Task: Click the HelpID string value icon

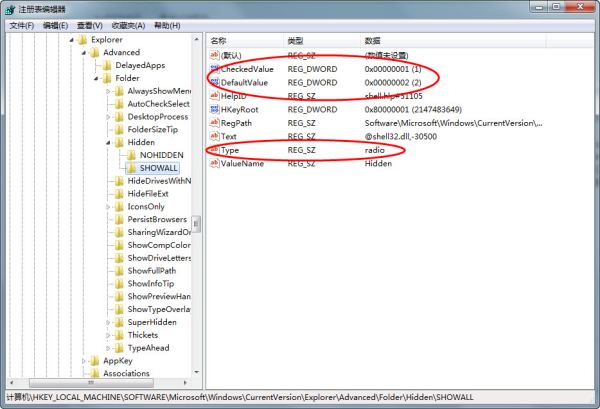Action: coord(215,96)
